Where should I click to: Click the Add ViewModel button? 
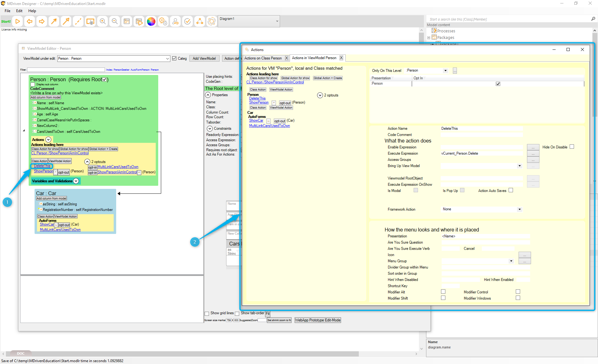coord(204,58)
